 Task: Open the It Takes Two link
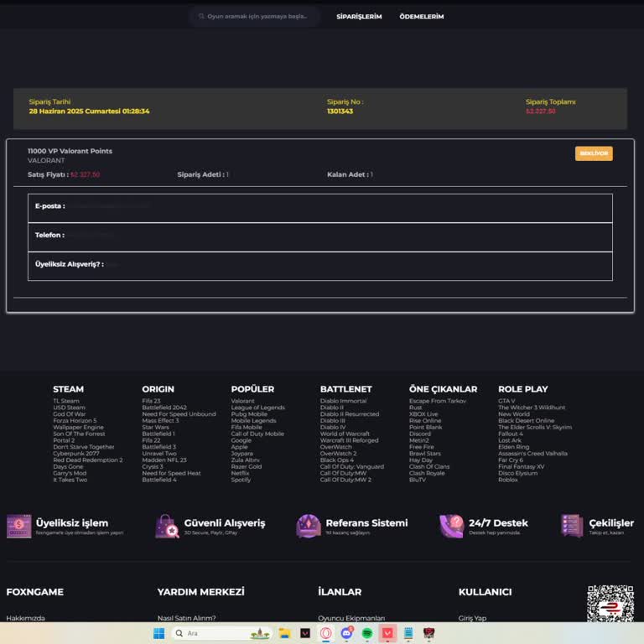pyautogui.click(x=70, y=480)
